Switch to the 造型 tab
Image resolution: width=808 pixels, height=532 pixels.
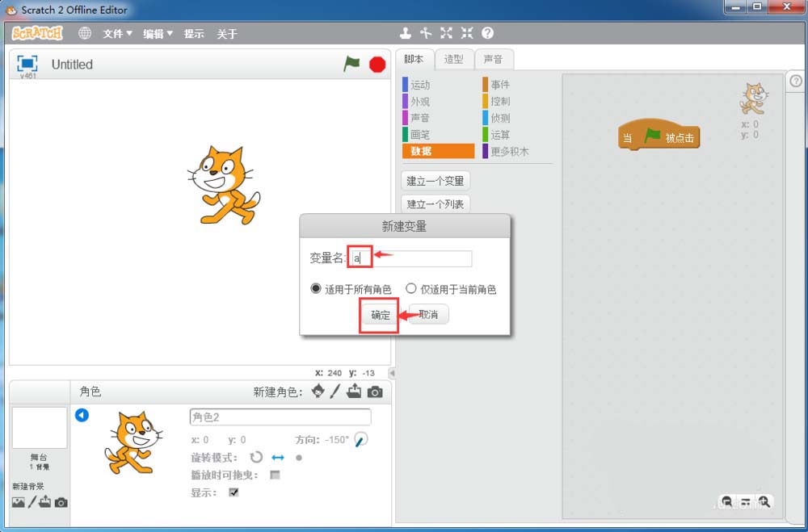[453, 59]
